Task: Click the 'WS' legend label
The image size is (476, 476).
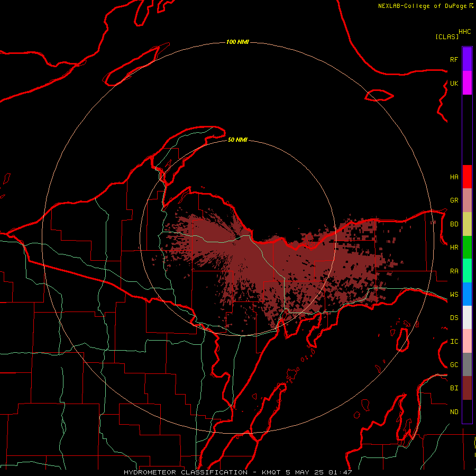Action: pos(454,294)
